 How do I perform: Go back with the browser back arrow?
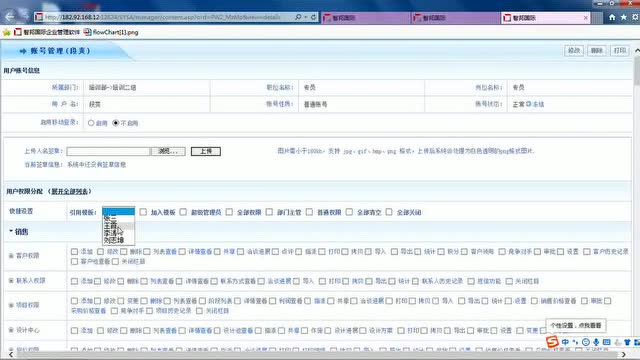9,17
